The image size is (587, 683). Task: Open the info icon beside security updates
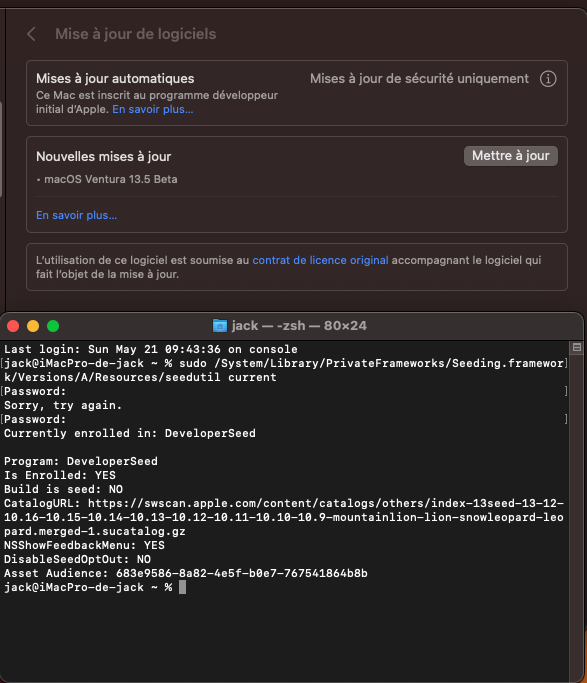(548, 79)
